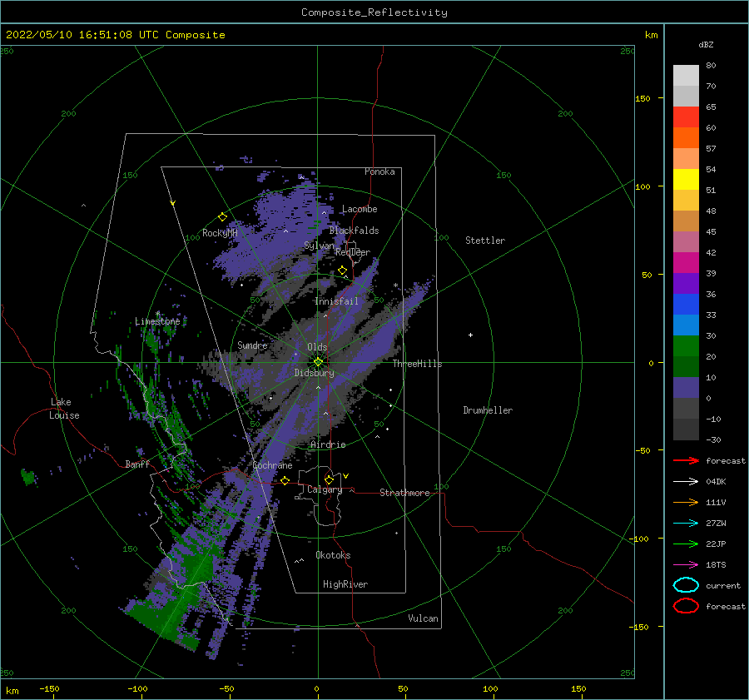This screenshot has width=749, height=700.
Task: Click the Composite_Reflectivity title
Action: (374, 12)
